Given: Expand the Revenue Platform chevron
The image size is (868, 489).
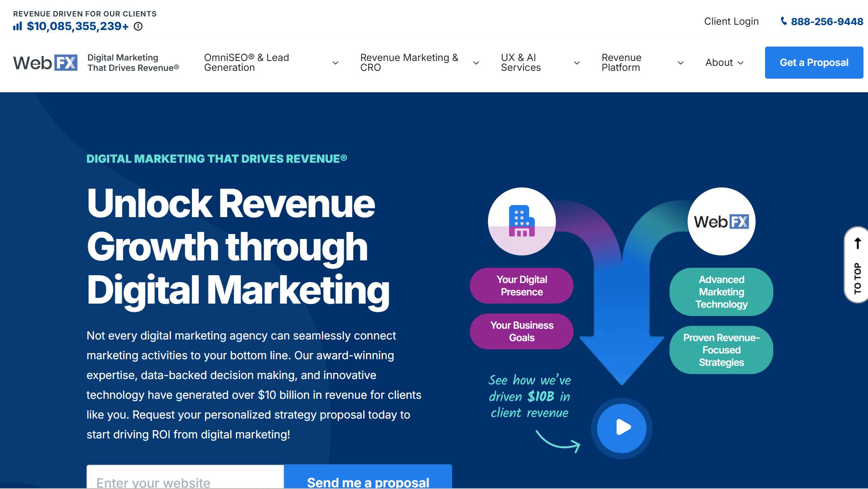Looking at the screenshot, I should pyautogui.click(x=681, y=63).
